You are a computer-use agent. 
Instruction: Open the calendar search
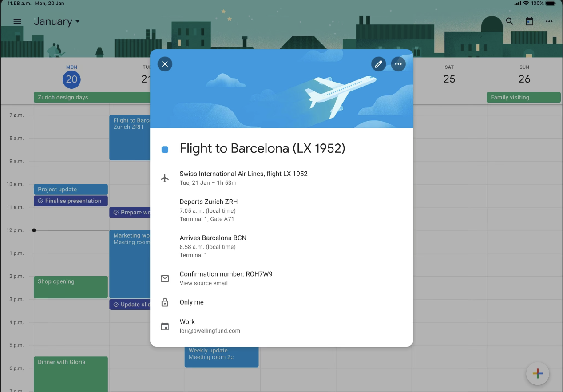pyautogui.click(x=510, y=21)
